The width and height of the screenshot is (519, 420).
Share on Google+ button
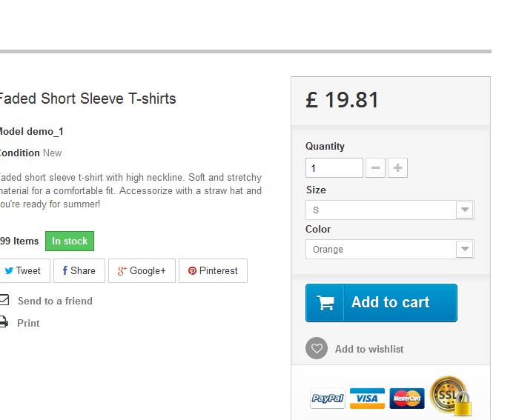[142, 271]
